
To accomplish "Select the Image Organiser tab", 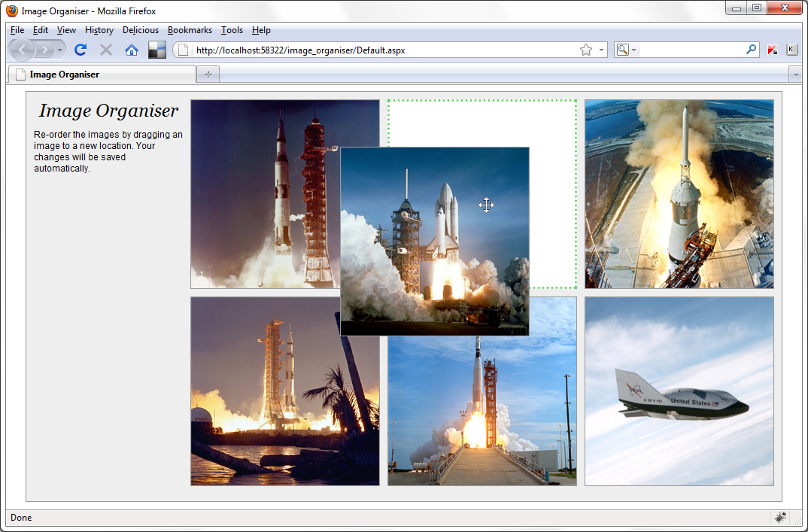I will [x=102, y=74].
